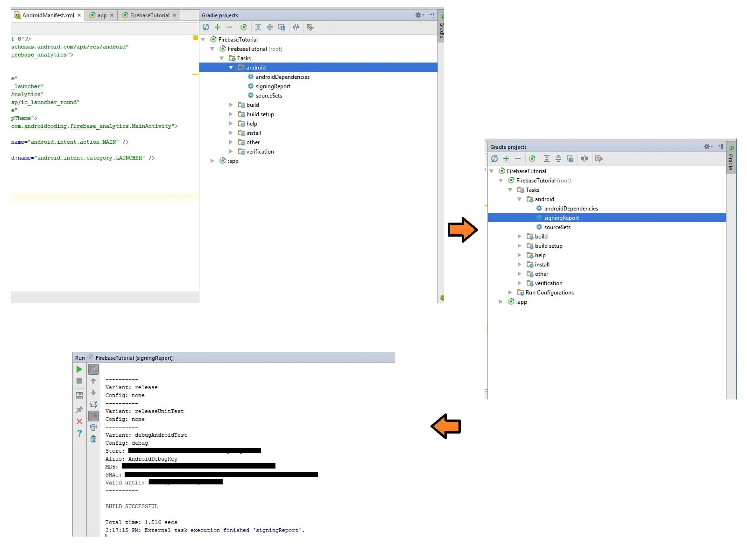Viewport: 747px width, 560px height.
Task: Collapse the top FirebaseTutorial node, right tree
Action: click(491, 171)
